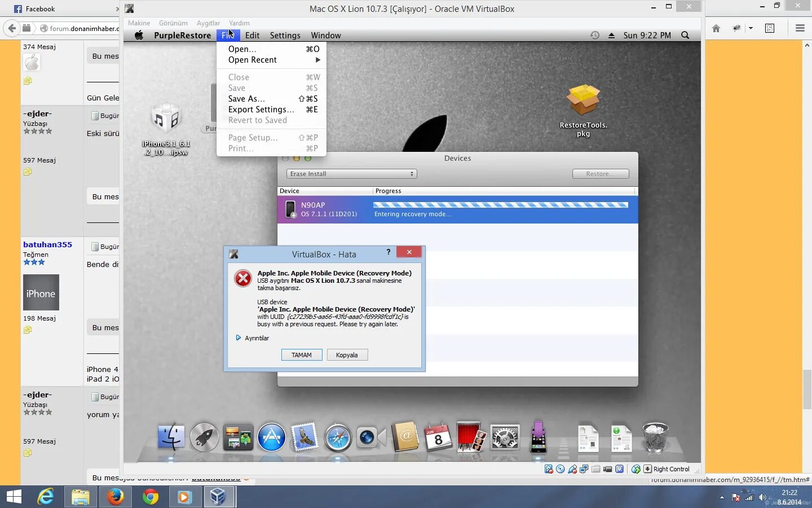Launch the App Store from dock
The width and height of the screenshot is (812, 508).
271,437
